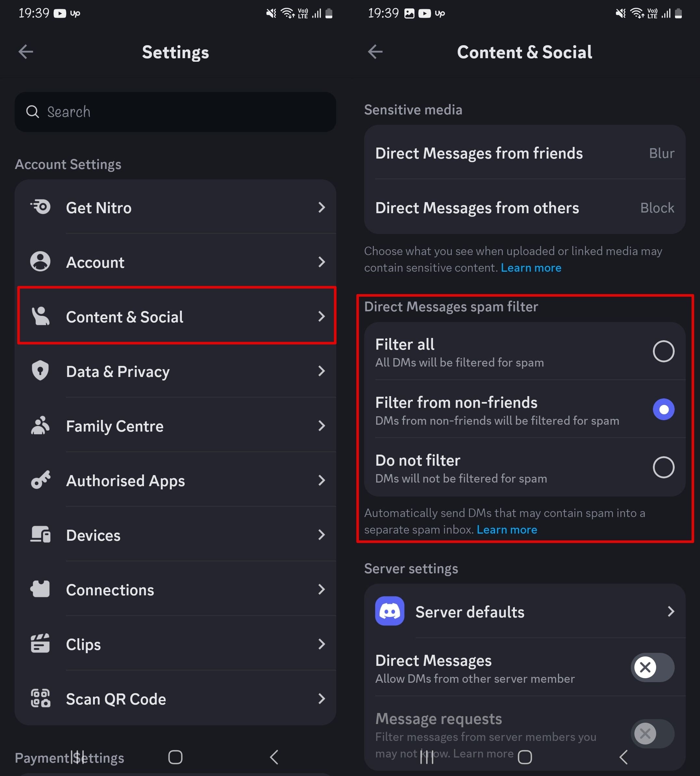Select the Filter all radio button

click(x=663, y=351)
